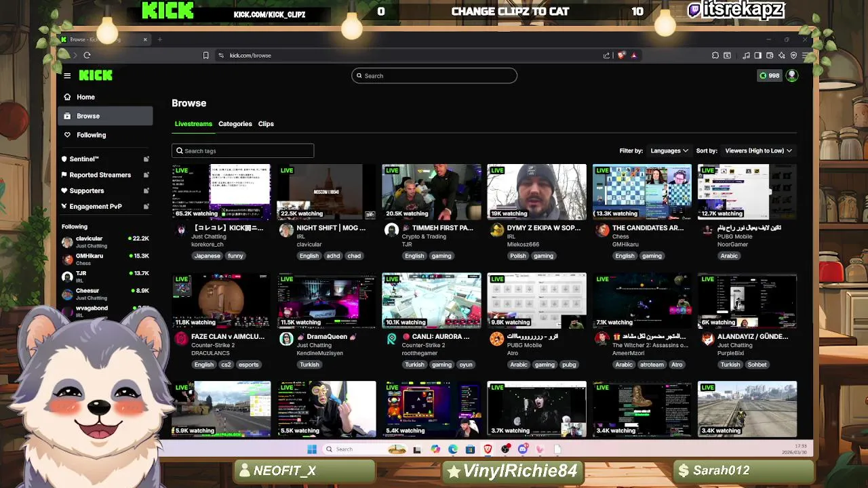Close the Browse browser tab
The height and width of the screenshot is (488, 868).
[x=145, y=39]
